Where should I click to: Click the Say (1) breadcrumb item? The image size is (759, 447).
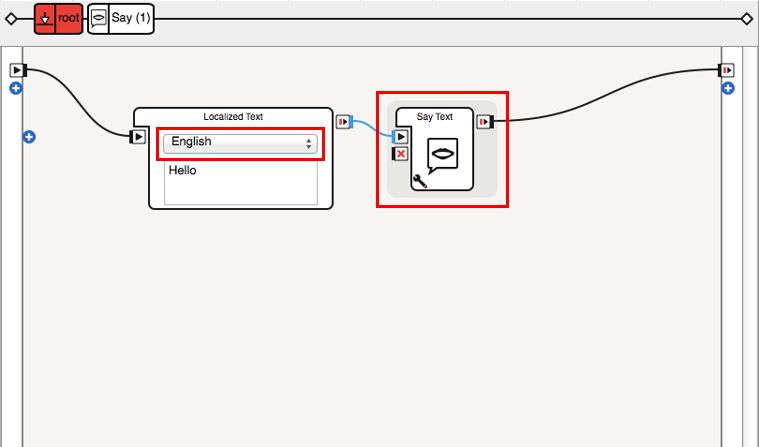[x=121, y=19]
